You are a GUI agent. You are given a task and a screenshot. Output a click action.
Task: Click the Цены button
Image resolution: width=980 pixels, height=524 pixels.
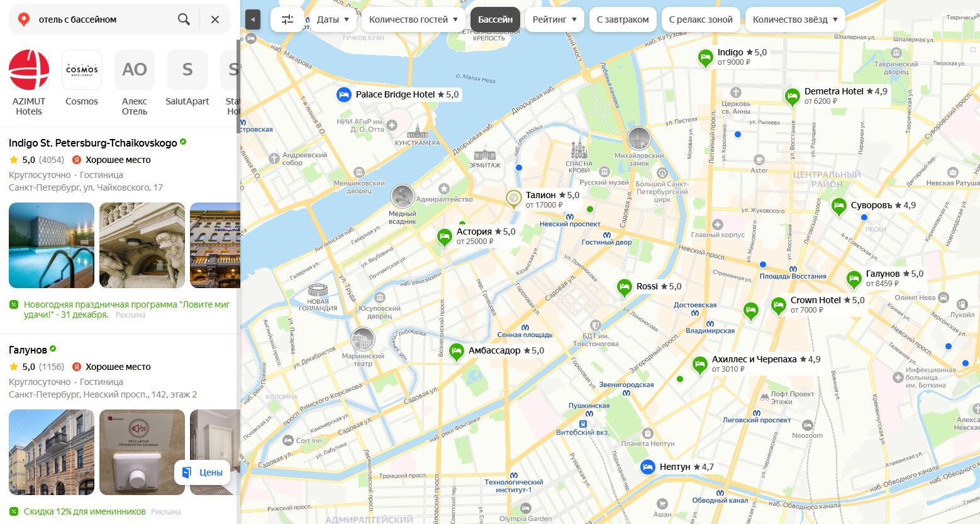[x=202, y=472]
